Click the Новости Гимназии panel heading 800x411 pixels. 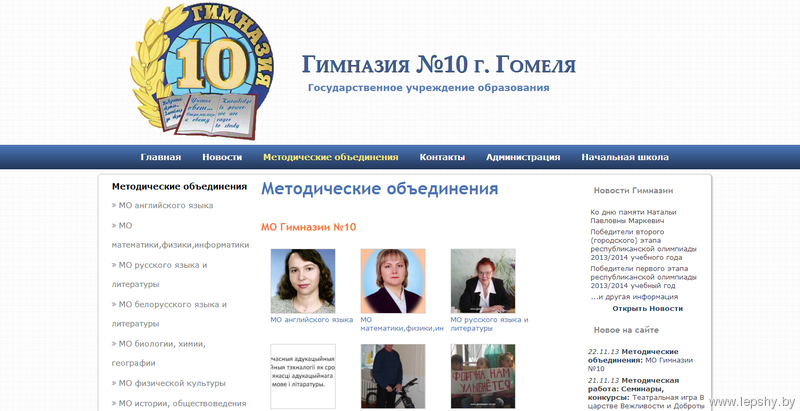[633, 191]
